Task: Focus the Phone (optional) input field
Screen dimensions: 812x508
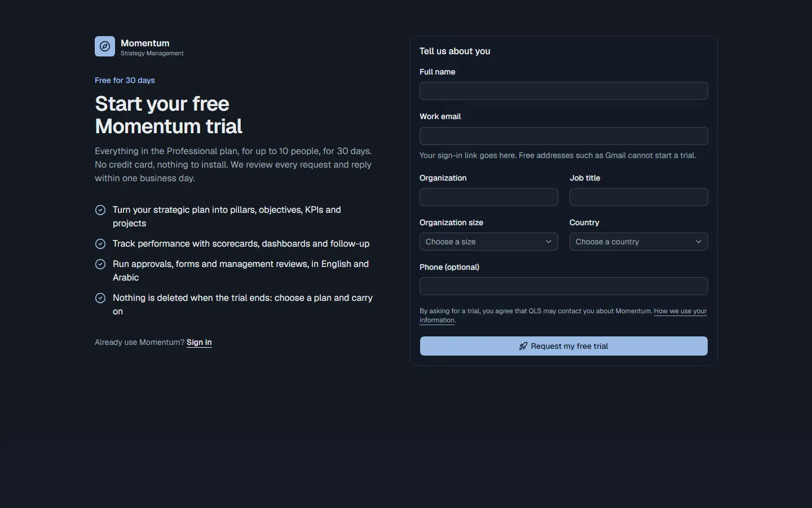Action: click(564, 286)
